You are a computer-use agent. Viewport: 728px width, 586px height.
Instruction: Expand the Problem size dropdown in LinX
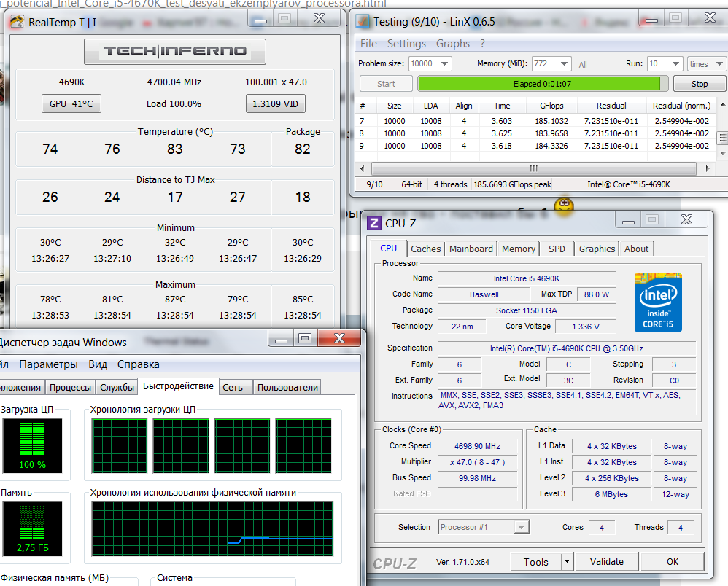(x=444, y=63)
